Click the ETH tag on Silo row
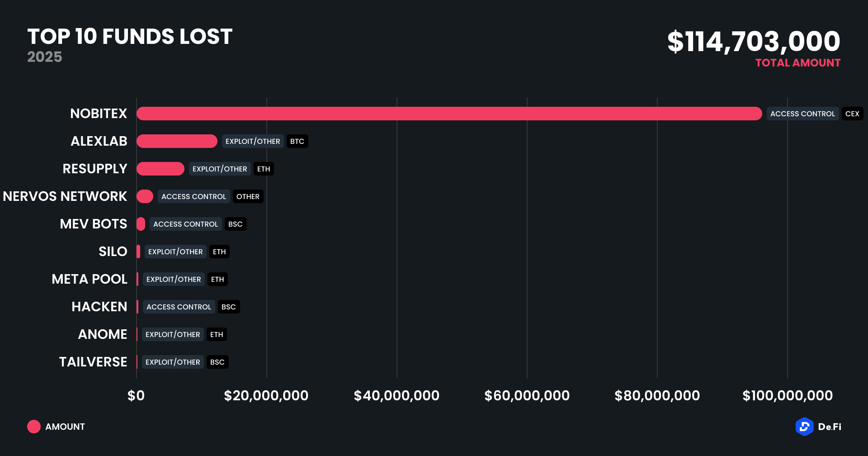Image resolution: width=868 pixels, height=456 pixels. (x=219, y=252)
